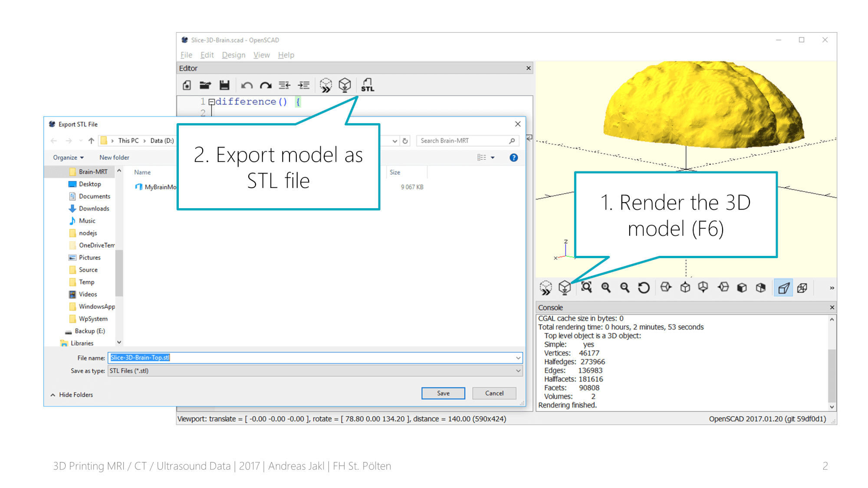Viewport: 868px width, 488px height.
Task: Open the Help menu in OpenSCAD
Action: tap(286, 55)
